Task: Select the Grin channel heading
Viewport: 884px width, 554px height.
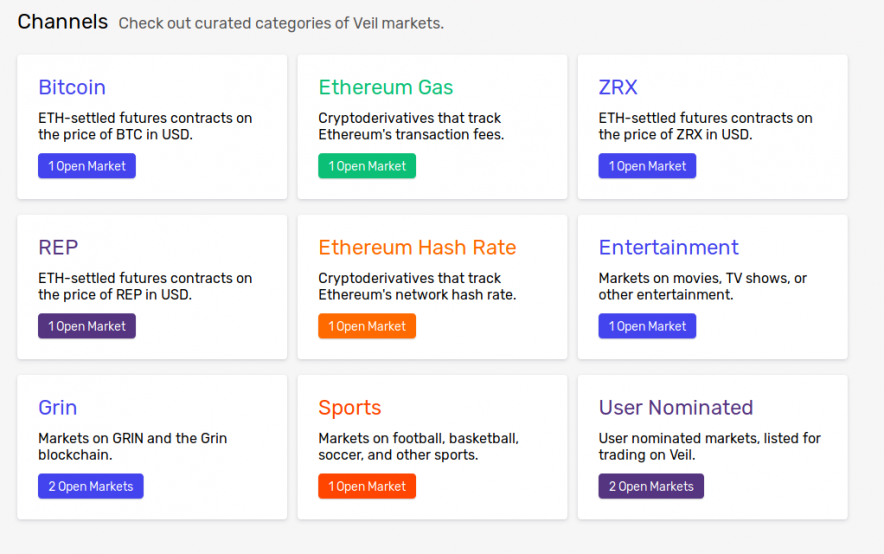Action: pos(58,407)
